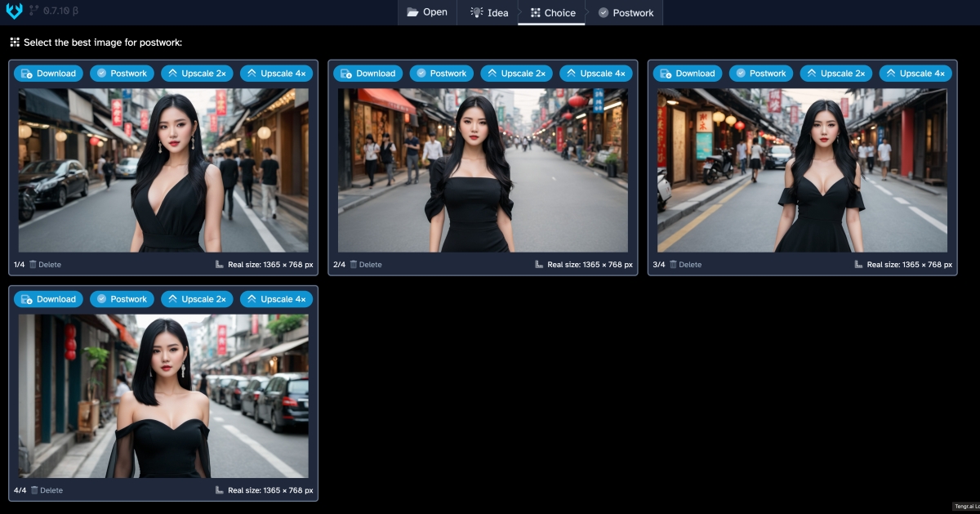Image resolution: width=980 pixels, height=514 pixels.
Task: Click the 'Select the best image for postwork' heading
Action: coord(103,42)
